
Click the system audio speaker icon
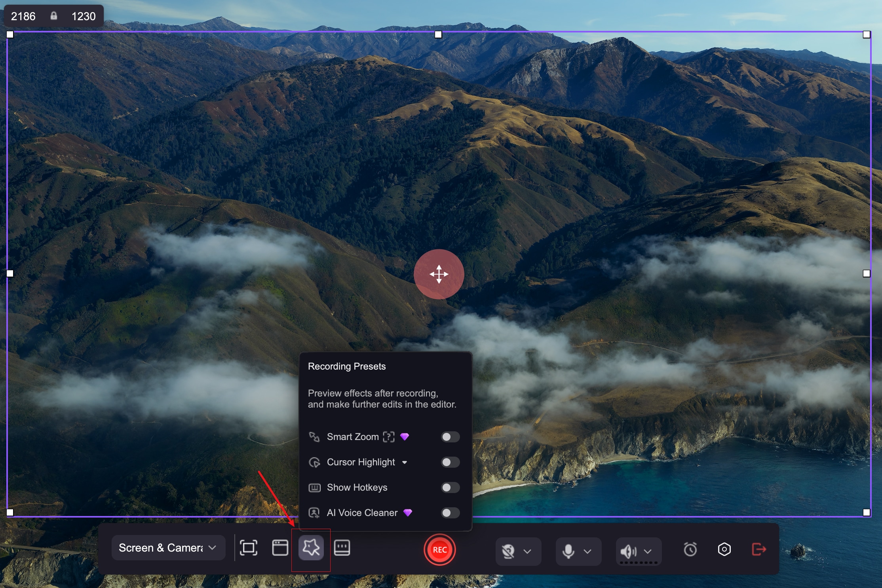pyautogui.click(x=628, y=551)
